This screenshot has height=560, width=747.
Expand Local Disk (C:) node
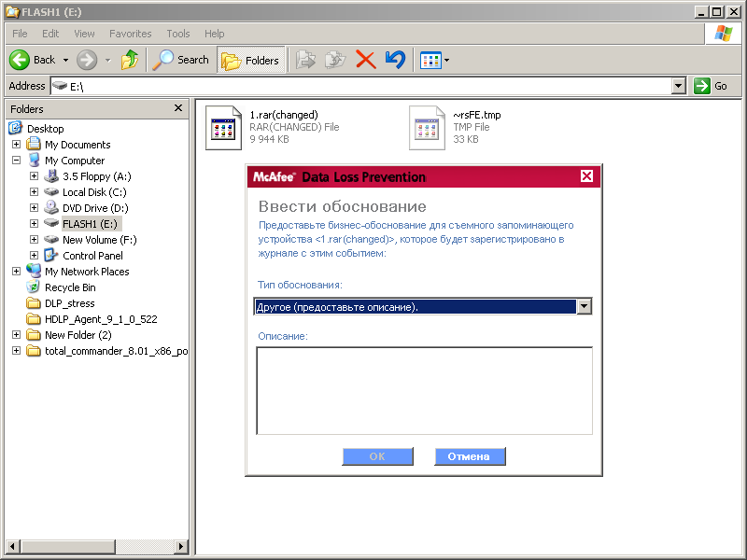click(34, 192)
